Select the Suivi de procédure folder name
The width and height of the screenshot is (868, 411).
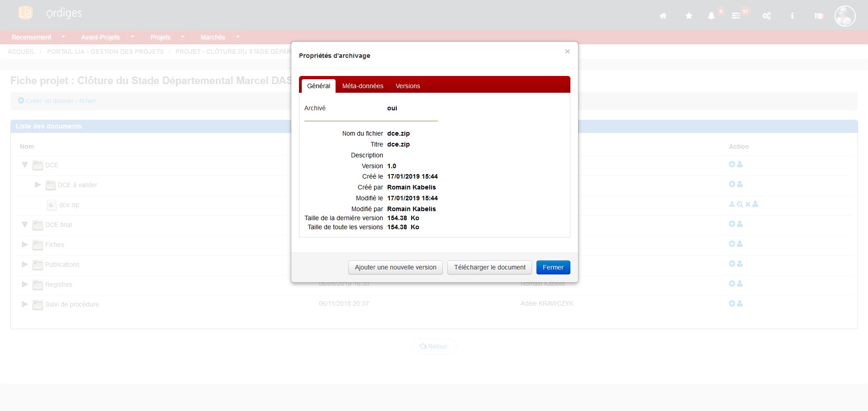pyautogui.click(x=72, y=304)
